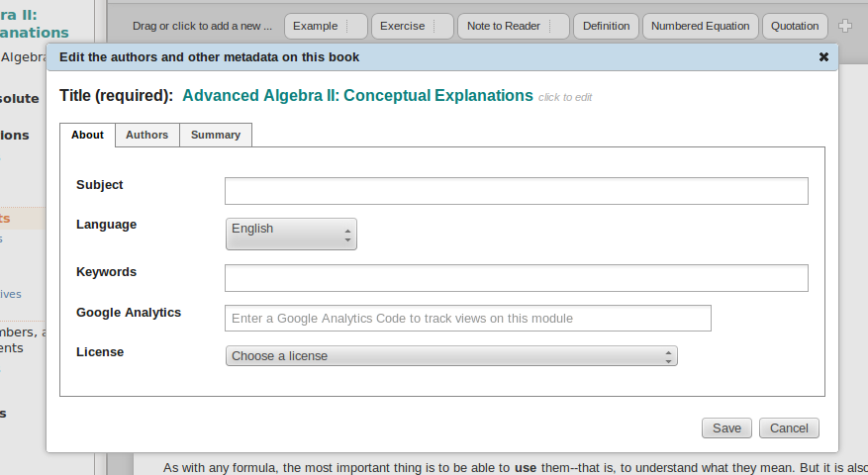Edit the Advanced Algebra II title text
868x475 pixels.
[x=357, y=96]
